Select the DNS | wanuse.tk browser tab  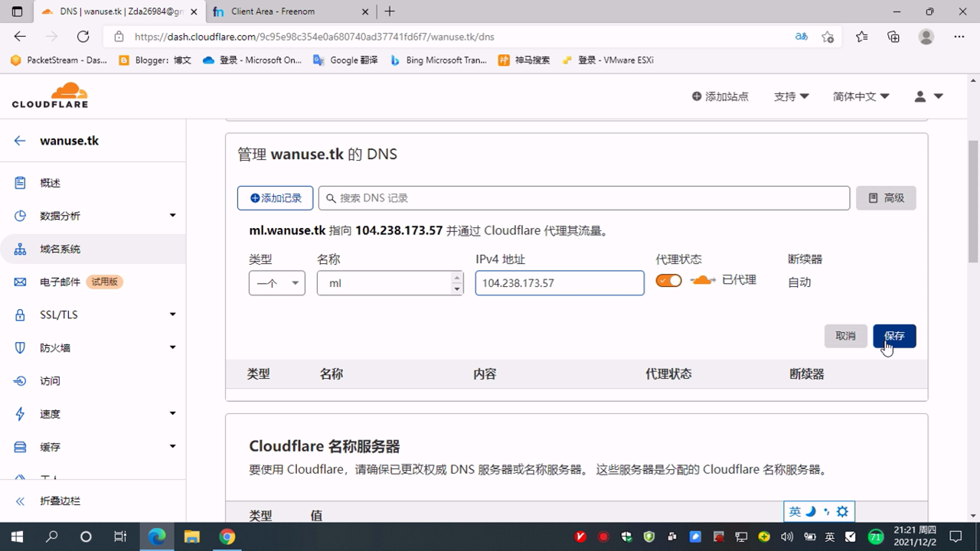click(119, 11)
